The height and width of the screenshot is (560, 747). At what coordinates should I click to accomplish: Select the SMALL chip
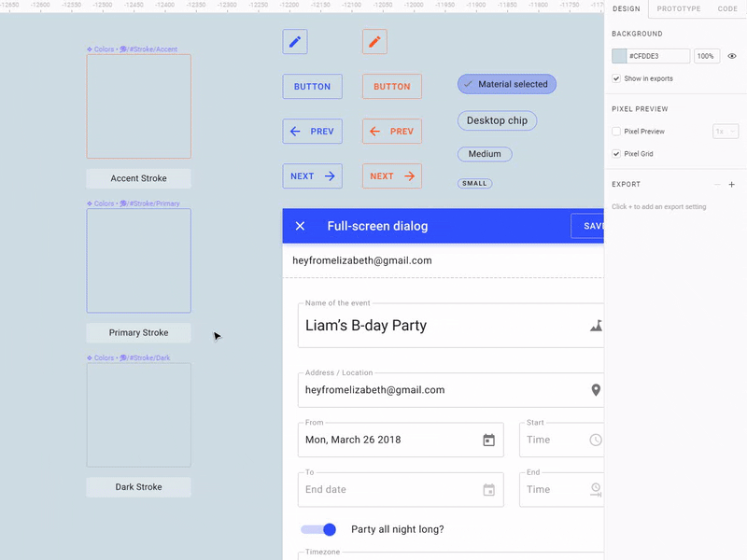[474, 183]
